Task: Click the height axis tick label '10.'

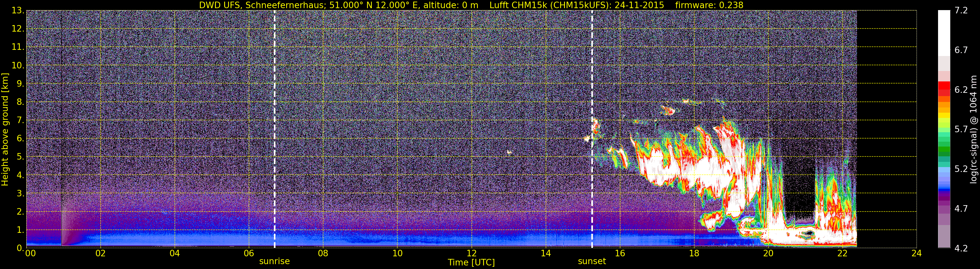Action: tap(18, 65)
